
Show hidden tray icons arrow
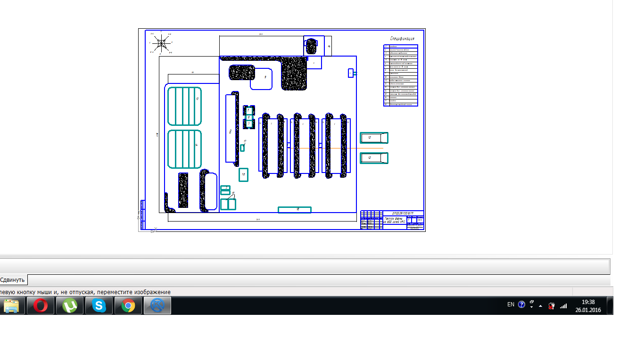coord(540,306)
